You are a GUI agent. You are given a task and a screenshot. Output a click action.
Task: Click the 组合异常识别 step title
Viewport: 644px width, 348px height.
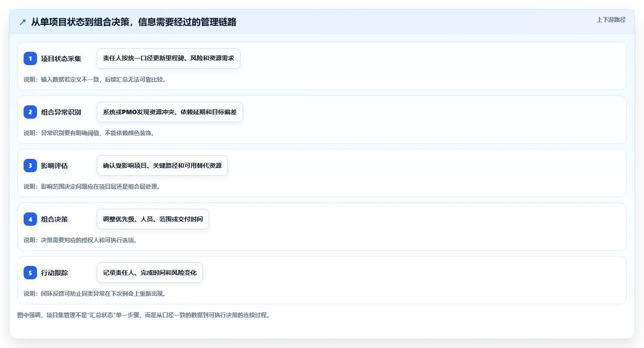click(x=61, y=112)
